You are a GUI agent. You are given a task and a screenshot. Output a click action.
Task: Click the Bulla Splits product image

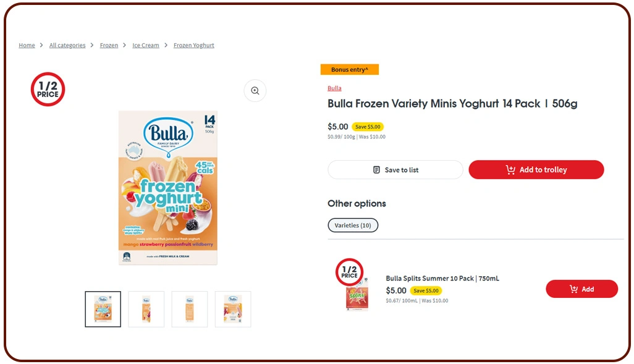[x=357, y=297]
